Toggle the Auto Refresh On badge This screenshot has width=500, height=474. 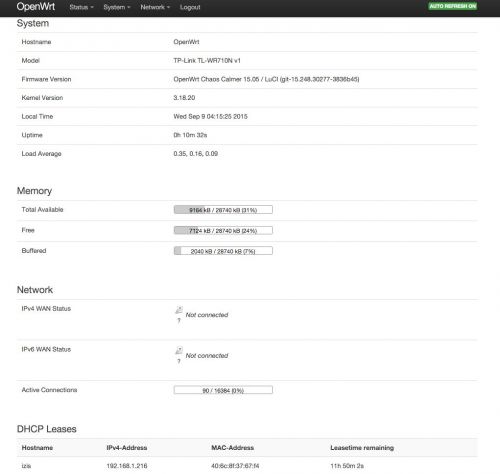(453, 6)
